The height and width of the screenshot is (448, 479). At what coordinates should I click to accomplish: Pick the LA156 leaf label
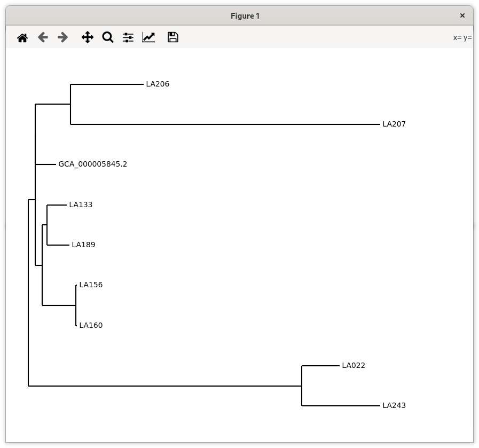91,285
